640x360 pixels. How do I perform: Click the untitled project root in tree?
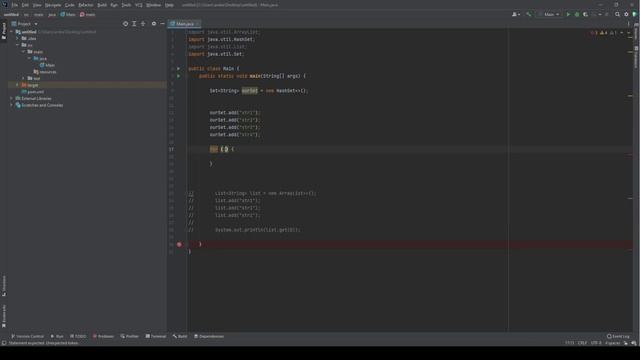pyautogui.click(x=29, y=32)
